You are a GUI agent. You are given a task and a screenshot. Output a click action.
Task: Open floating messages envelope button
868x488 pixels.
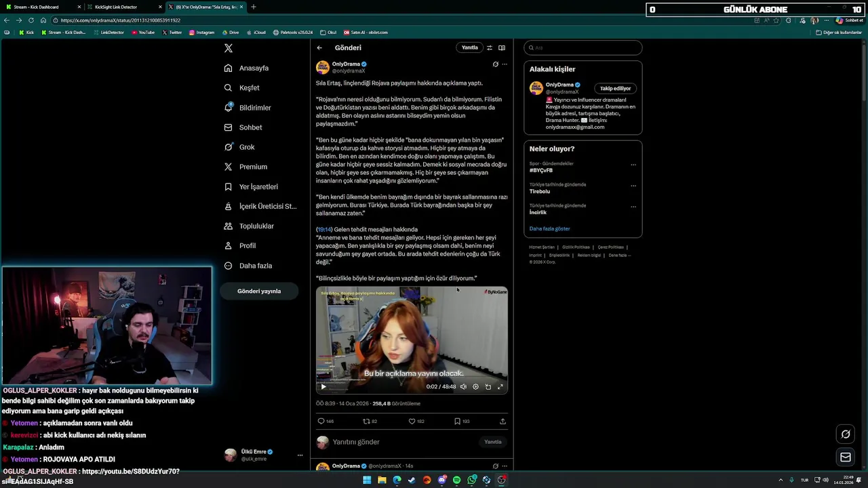[846, 457]
